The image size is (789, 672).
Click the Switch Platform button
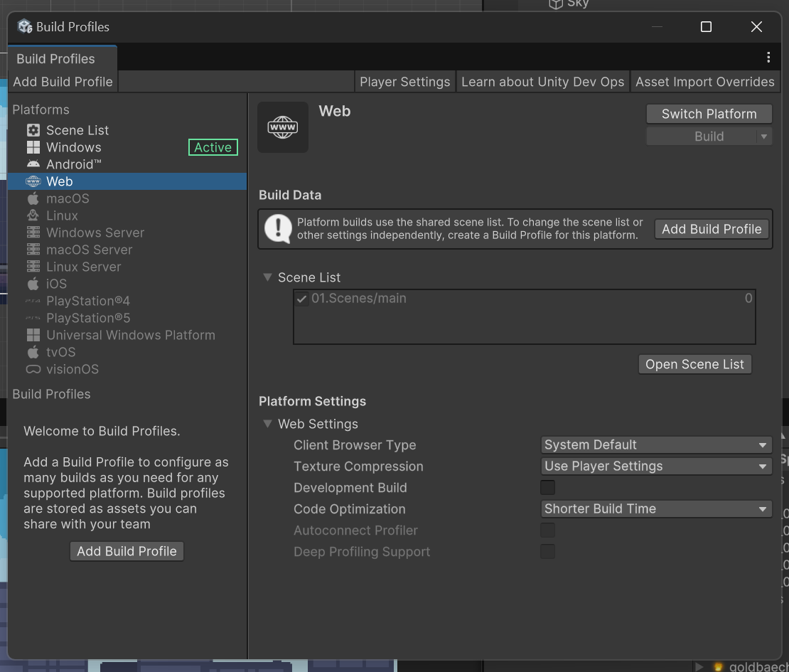point(709,114)
